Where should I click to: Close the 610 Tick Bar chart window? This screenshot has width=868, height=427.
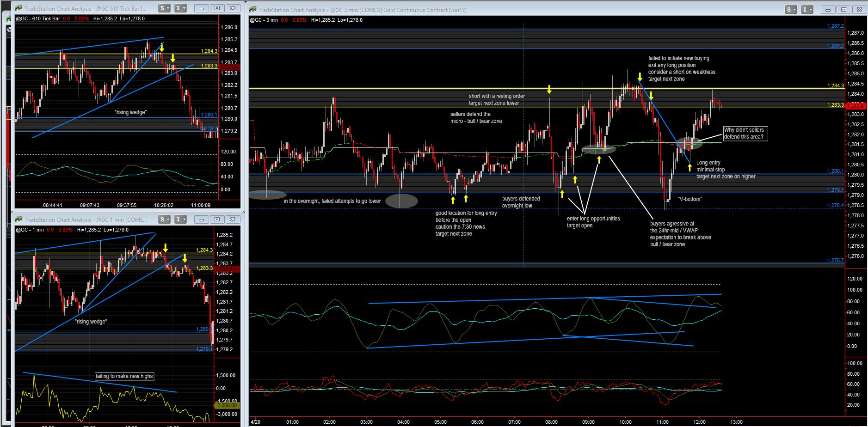[x=233, y=8]
